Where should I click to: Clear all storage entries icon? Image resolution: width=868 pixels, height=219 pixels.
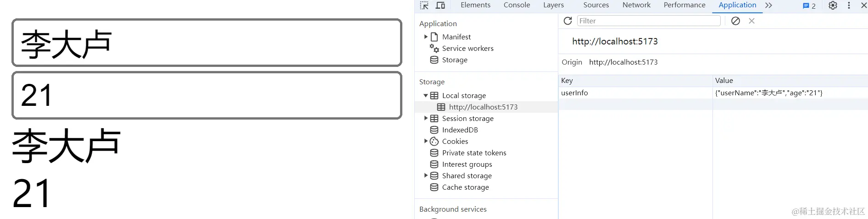point(735,21)
